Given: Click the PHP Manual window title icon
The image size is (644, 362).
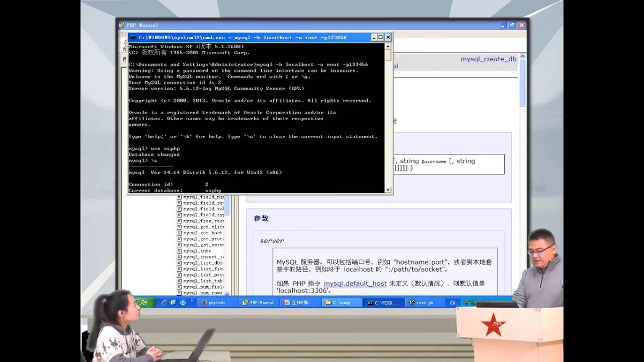Looking at the screenshot, I should click(122, 25).
